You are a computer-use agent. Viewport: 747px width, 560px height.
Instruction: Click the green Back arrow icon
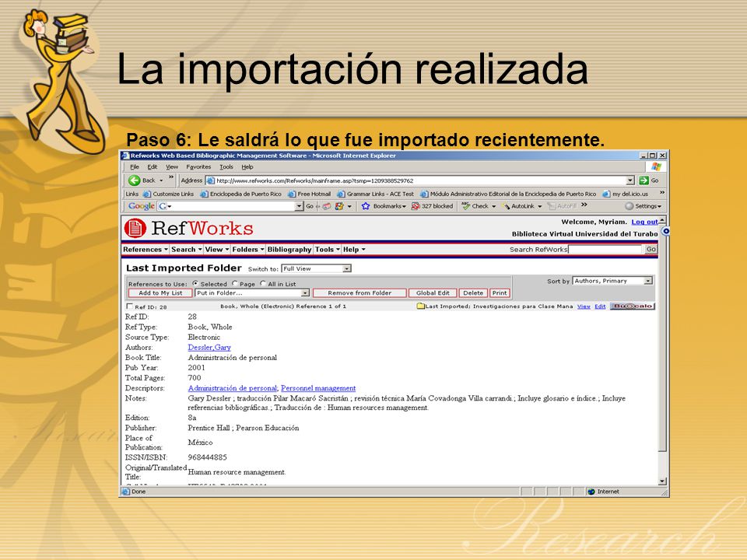134,180
